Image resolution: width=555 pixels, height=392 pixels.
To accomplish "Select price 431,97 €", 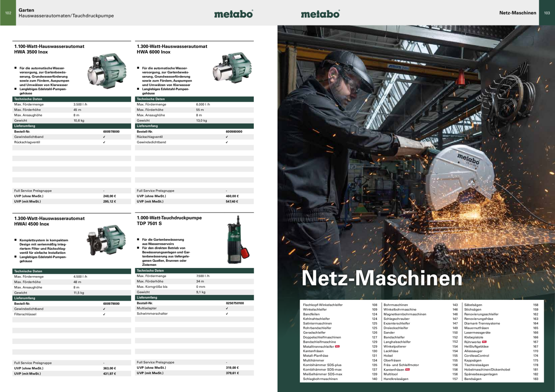I will click(109, 373).
